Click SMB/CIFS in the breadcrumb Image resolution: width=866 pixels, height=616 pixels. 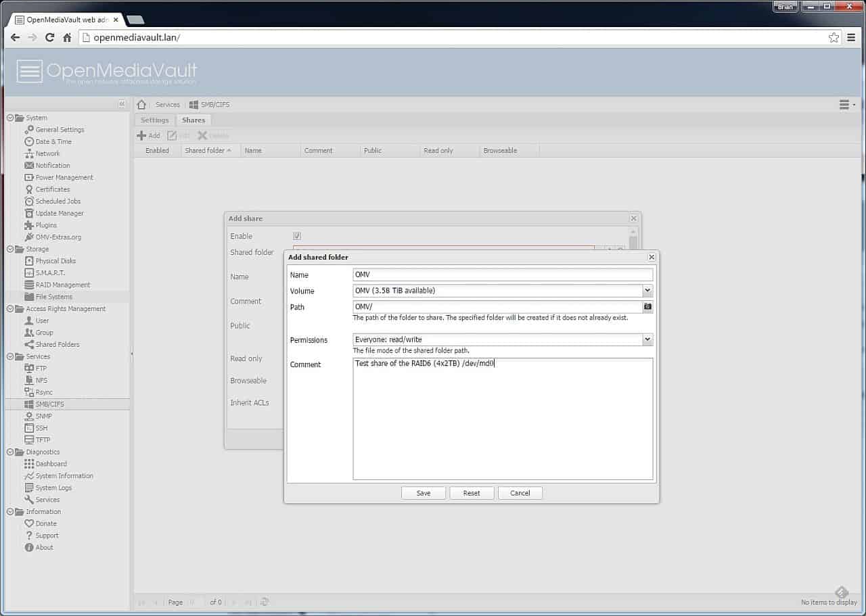209,105
